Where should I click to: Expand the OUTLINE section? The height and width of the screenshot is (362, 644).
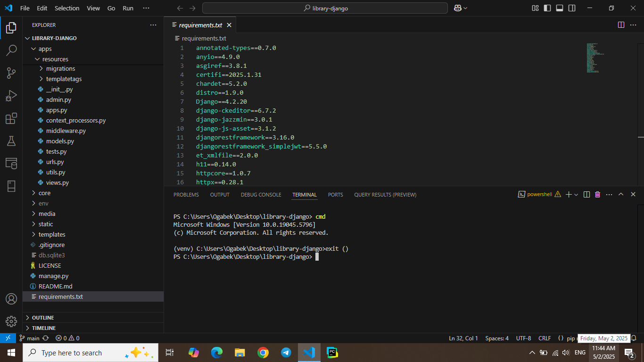tap(43, 318)
